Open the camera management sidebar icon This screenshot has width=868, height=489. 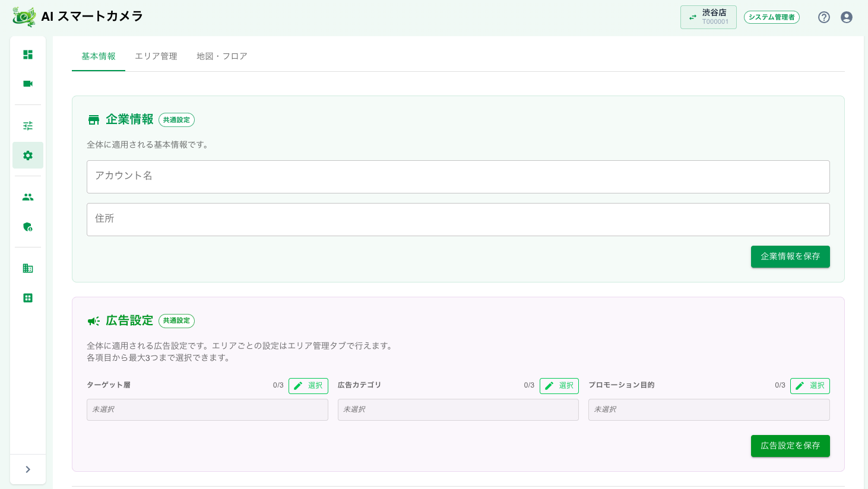tap(28, 84)
